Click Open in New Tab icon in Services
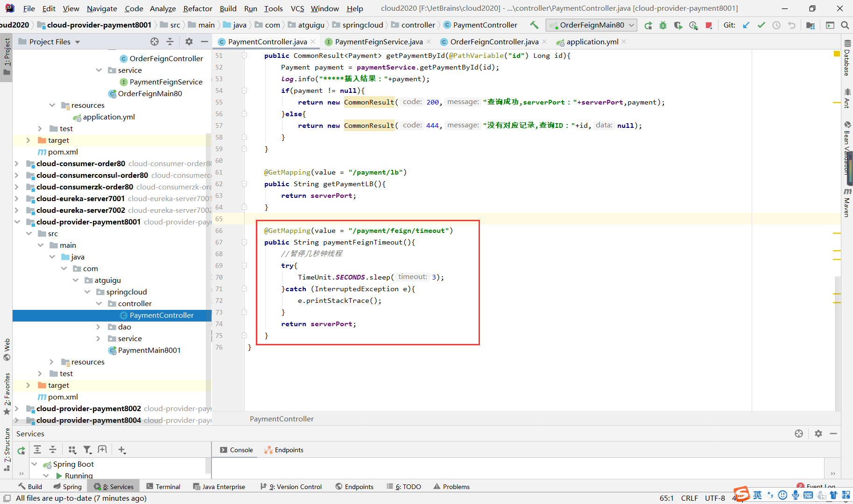 pos(102,449)
